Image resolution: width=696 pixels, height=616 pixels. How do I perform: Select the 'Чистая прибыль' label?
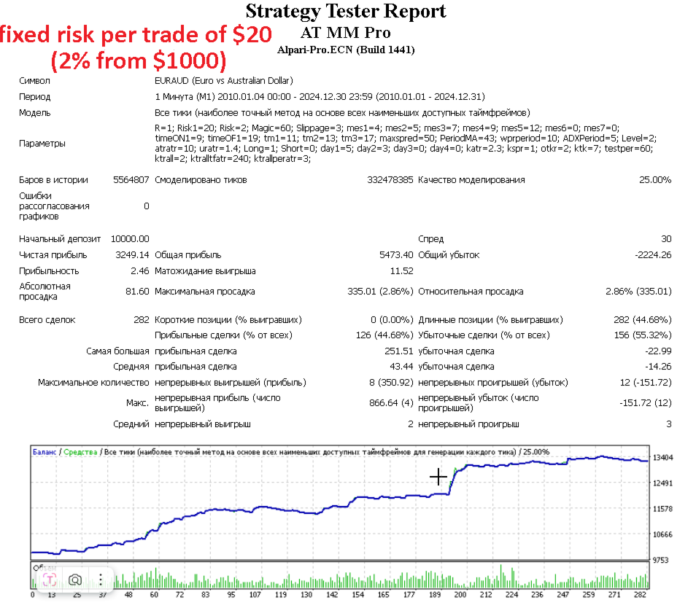click(x=53, y=255)
